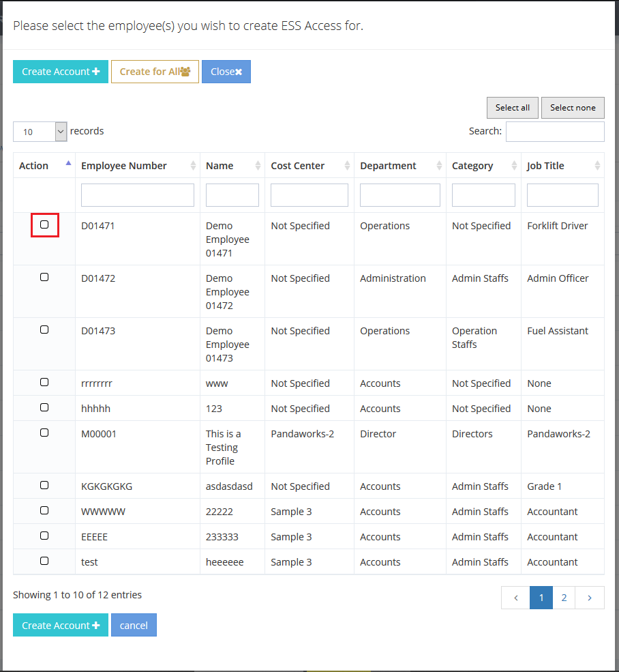Click the Action column sort arrow
The image size is (619, 672).
[x=68, y=164]
